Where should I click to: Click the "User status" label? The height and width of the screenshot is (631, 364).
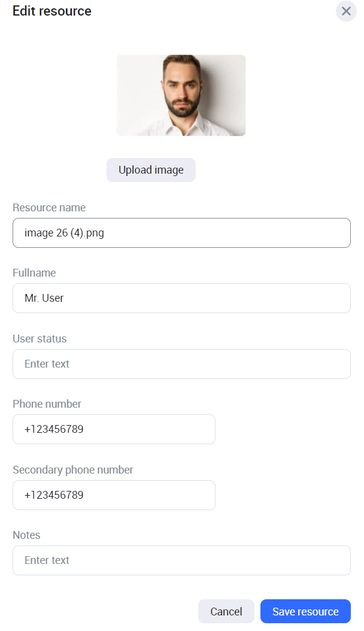pos(40,339)
